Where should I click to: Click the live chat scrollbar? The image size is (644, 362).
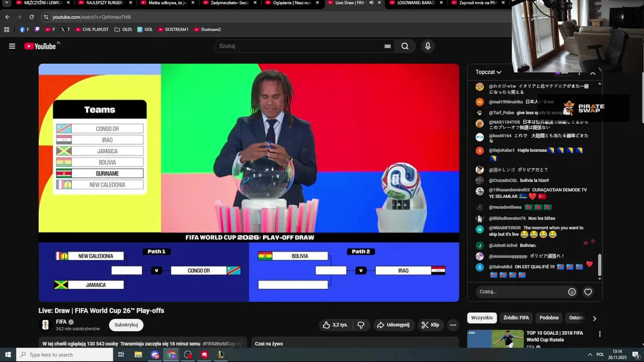(599, 265)
